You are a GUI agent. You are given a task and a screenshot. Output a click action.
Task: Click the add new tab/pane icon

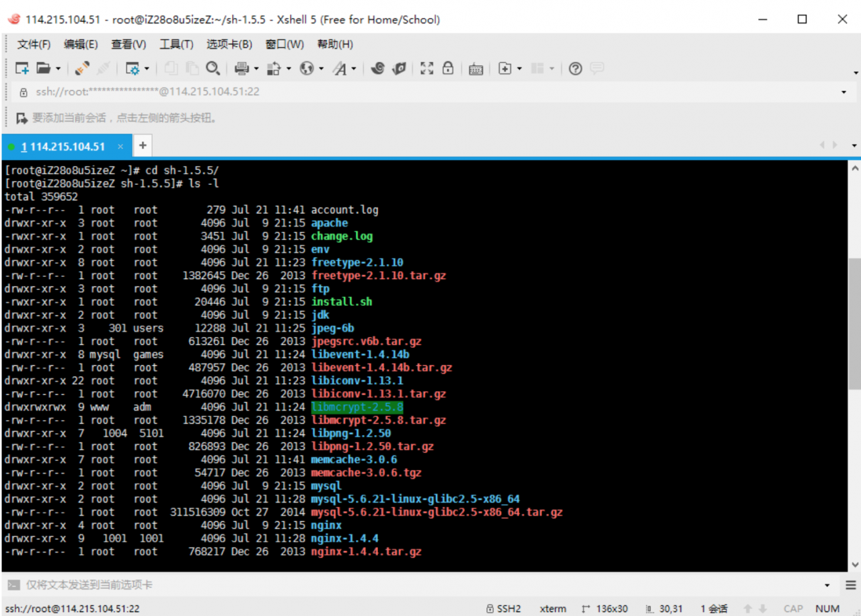(x=505, y=69)
